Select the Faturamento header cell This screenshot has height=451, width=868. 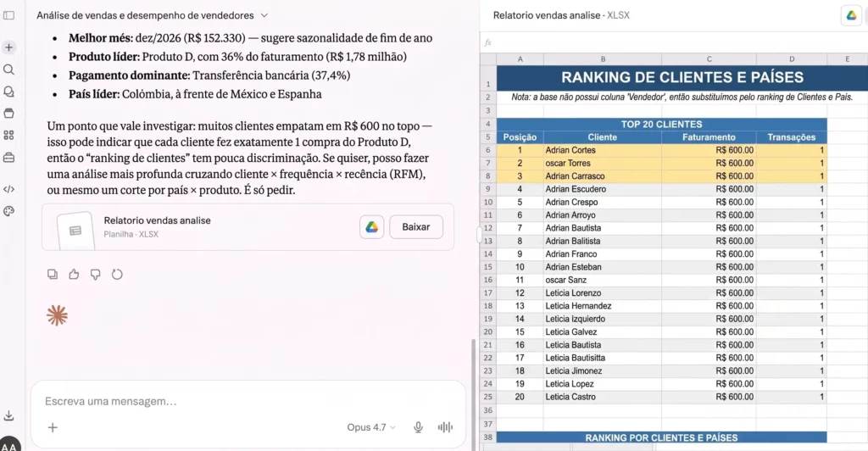click(x=709, y=137)
